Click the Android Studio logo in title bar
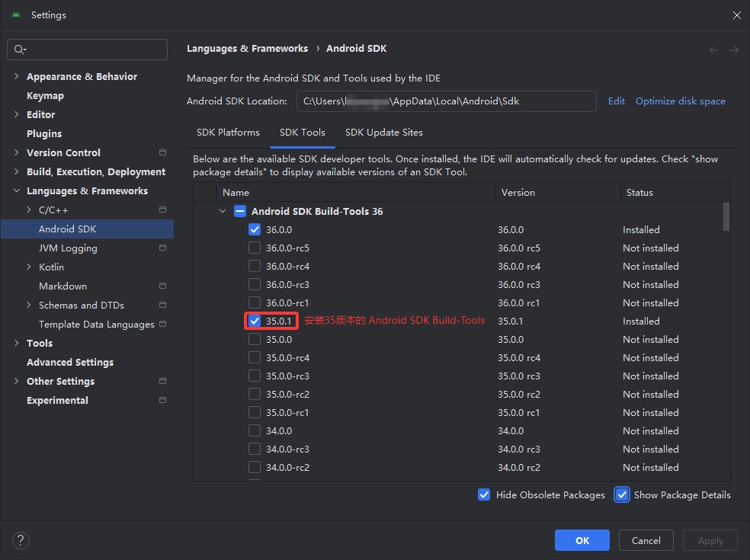Screen dimensions: 750x560 [16, 14]
